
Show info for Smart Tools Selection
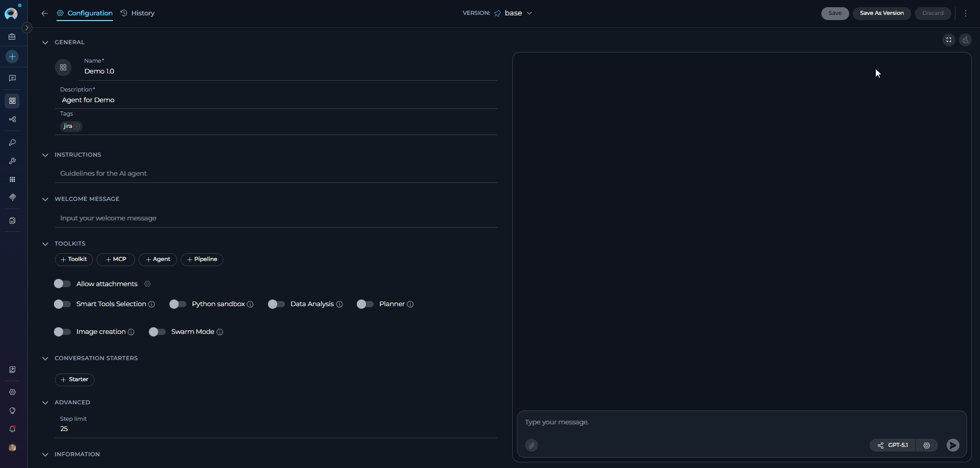click(x=151, y=304)
